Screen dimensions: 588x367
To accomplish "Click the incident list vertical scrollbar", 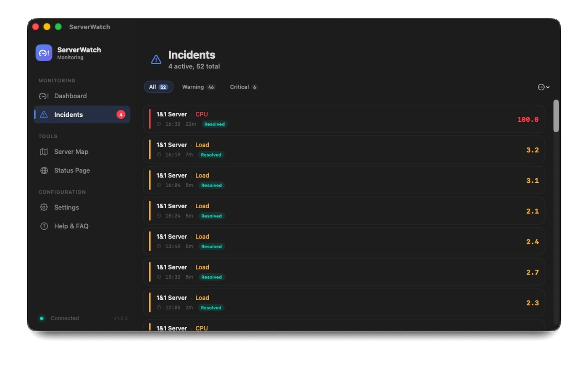I will coord(556,116).
